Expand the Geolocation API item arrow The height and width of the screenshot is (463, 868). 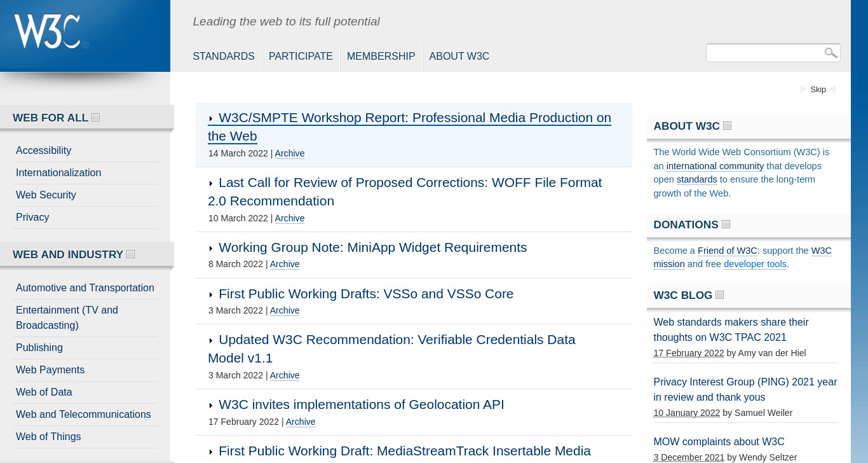211,406
